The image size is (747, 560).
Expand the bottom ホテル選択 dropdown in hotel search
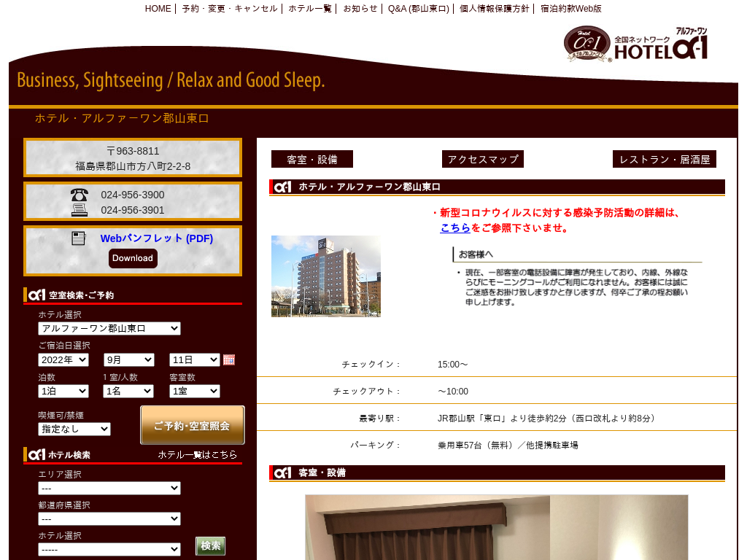[x=109, y=550]
